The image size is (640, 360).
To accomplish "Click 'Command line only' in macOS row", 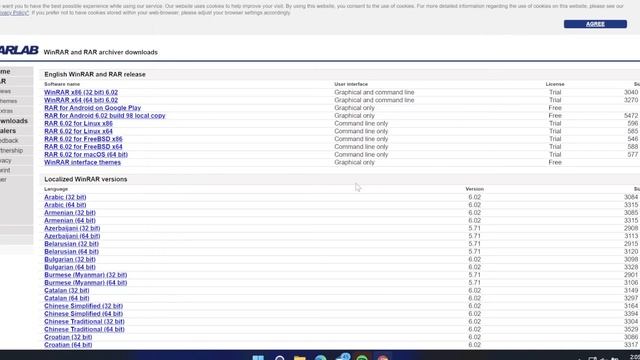I will point(361,154).
